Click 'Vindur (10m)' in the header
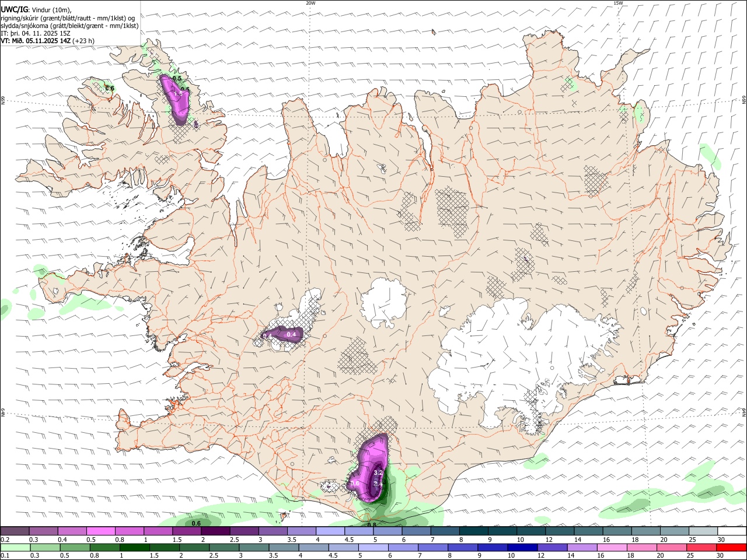The width and height of the screenshot is (747, 560). coord(50,10)
